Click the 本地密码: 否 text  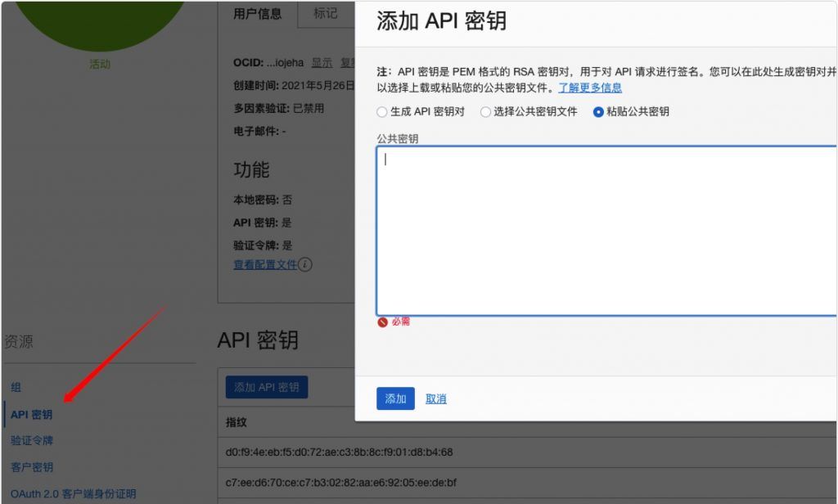point(263,200)
